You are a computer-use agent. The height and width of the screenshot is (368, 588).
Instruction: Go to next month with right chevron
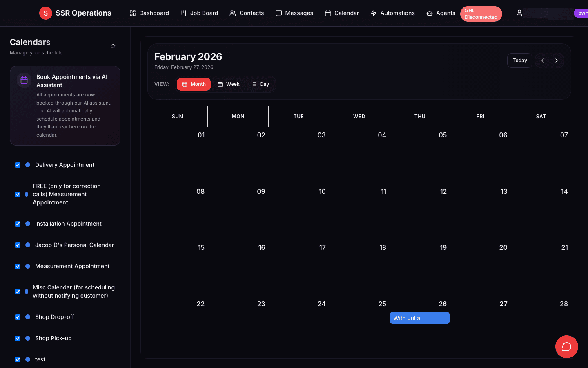tap(556, 60)
